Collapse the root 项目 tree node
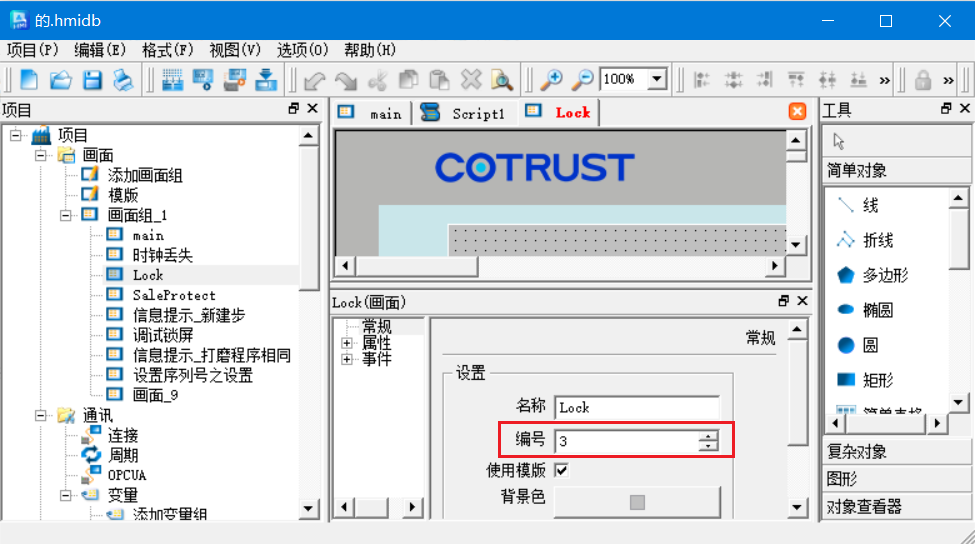Screen dimensions: 975x544 tap(16, 135)
